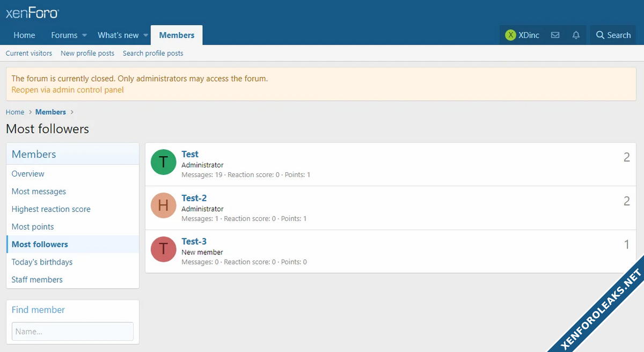Click the green Test avatar
This screenshot has width=644, height=352.
164,162
